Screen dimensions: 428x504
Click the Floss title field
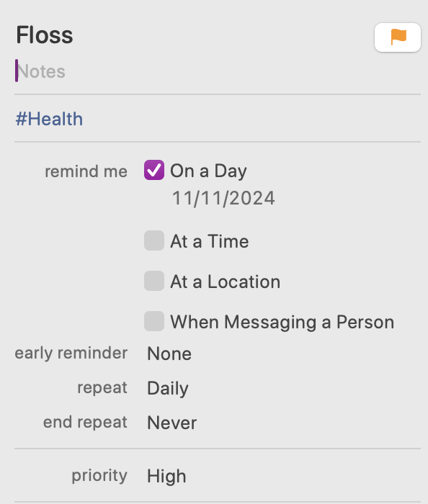(x=193, y=35)
